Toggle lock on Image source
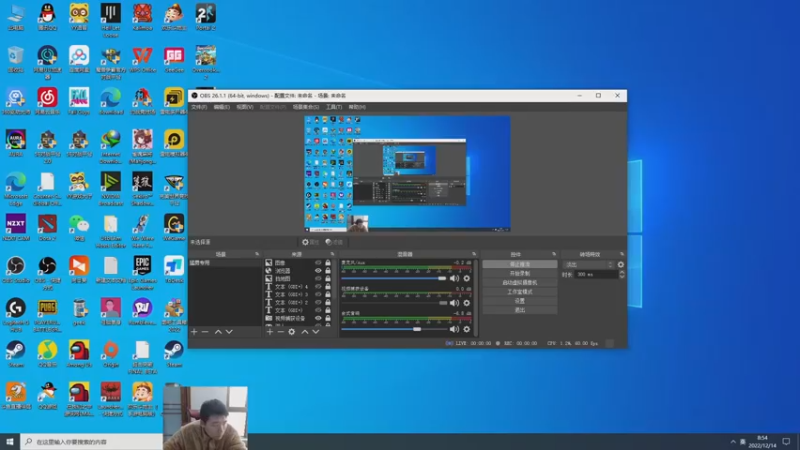The width and height of the screenshot is (800, 450). (x=328, y=263)
